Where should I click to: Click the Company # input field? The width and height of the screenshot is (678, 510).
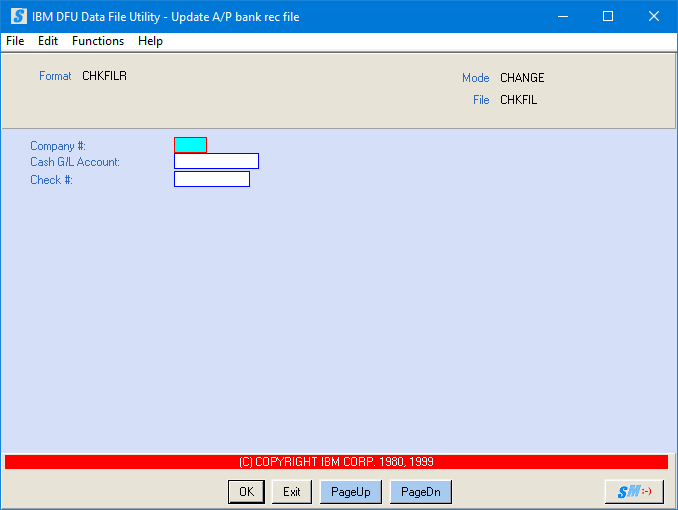(190, 145)
